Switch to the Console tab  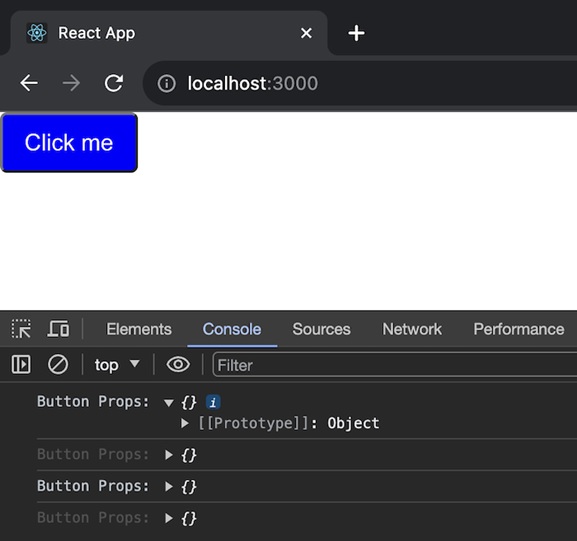232,329
